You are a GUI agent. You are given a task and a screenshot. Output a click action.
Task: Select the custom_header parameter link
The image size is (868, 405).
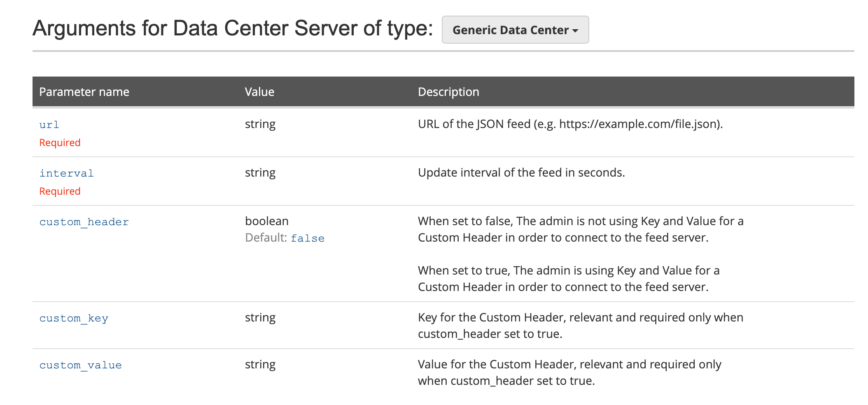84,221
